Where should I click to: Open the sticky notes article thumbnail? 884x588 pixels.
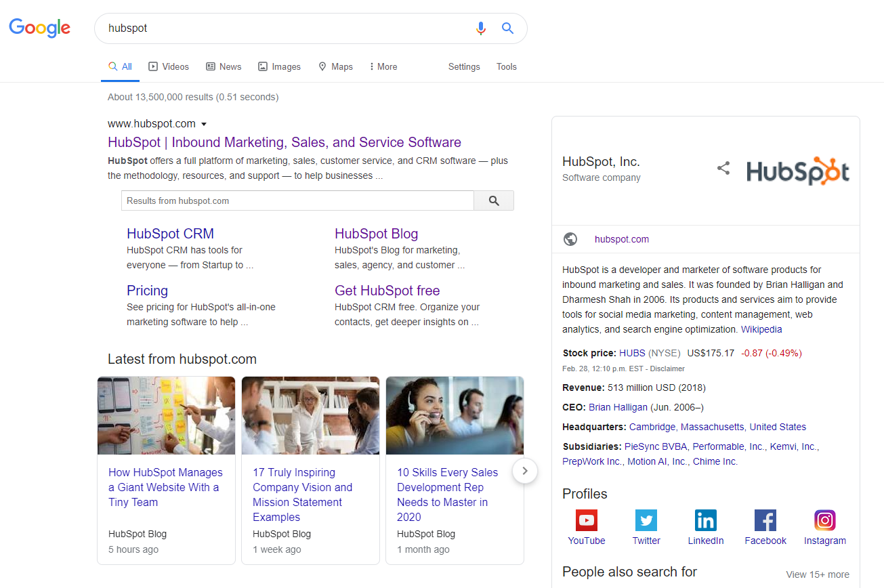coord(167,415)
